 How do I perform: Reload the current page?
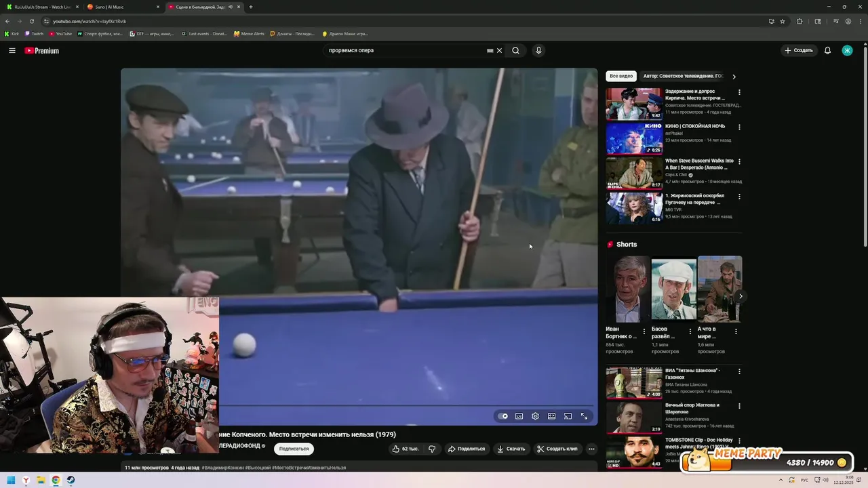tap(31, 21)
